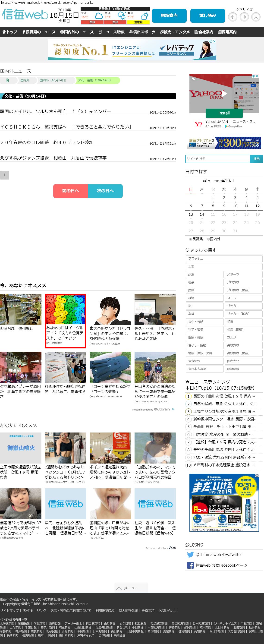The width and height of the screenshot is (264, 644).
Task: Open 迫る台風 信州緊迫 article thumbnail
Action: coord(21,309)
